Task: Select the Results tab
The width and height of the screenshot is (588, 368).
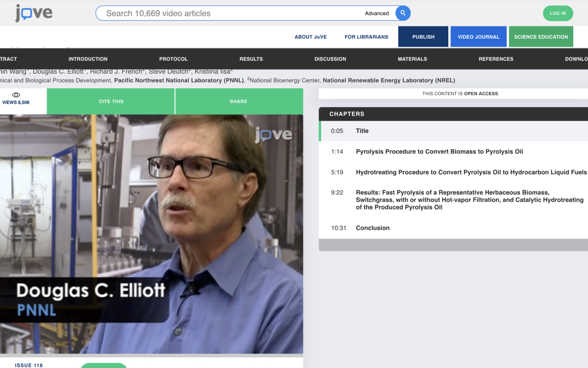Action: [251, 59]
